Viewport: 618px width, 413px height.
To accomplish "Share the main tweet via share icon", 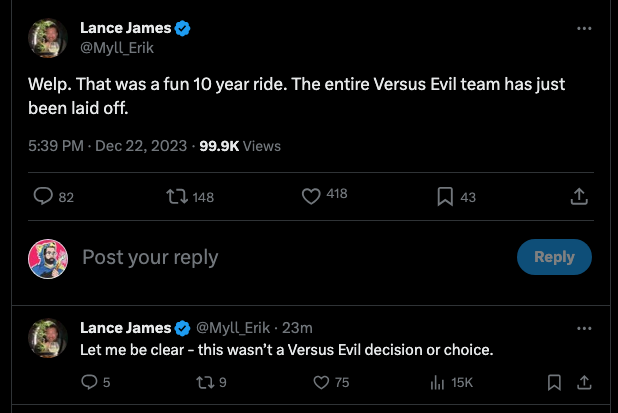I will (x=579, y=196).
